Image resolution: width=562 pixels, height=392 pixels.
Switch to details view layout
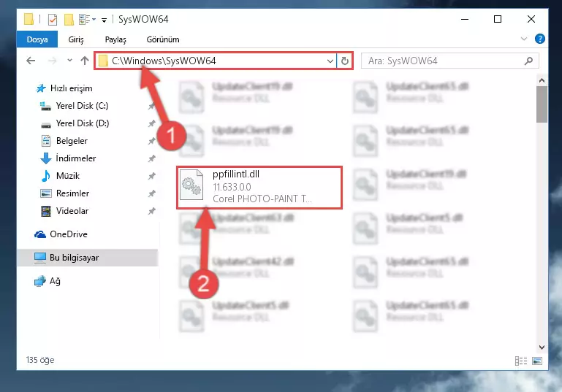[521, 361]
